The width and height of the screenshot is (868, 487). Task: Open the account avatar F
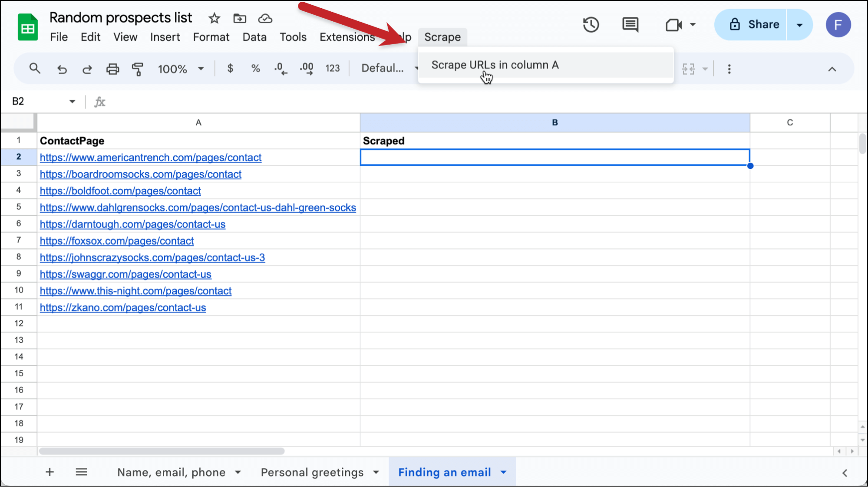pyautogui.click(x=838, y=25)
